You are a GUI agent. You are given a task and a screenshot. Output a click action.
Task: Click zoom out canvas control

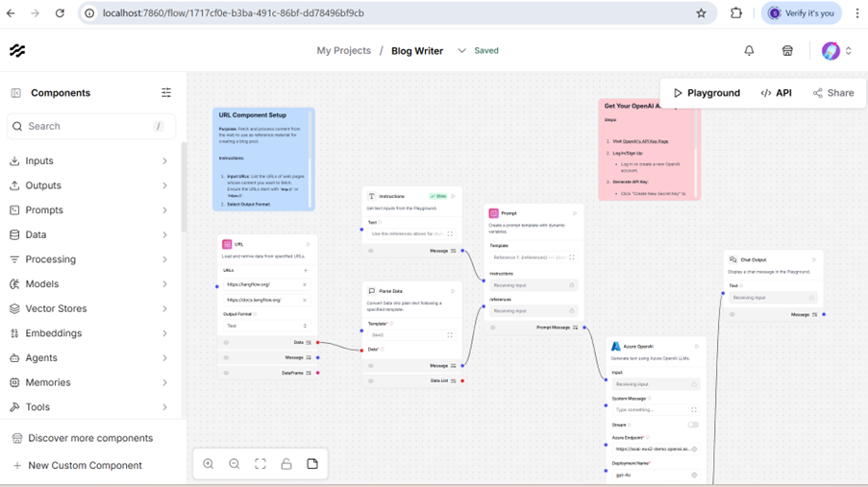coord(235,464)
